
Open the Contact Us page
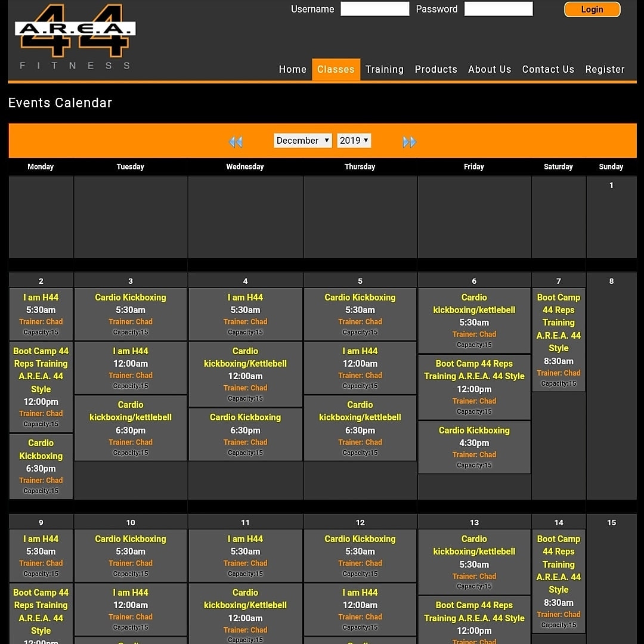(548, 69)
